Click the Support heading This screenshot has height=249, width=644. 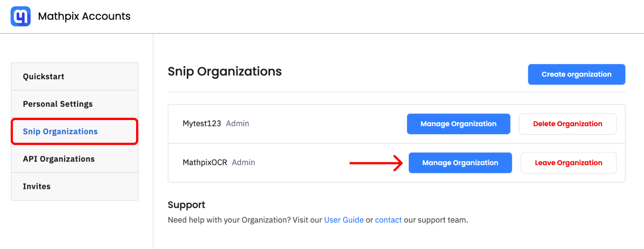coord(186,205)
